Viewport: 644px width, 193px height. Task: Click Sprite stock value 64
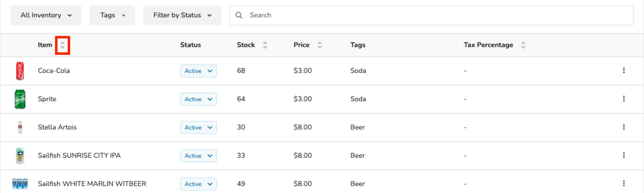(241, 99)
